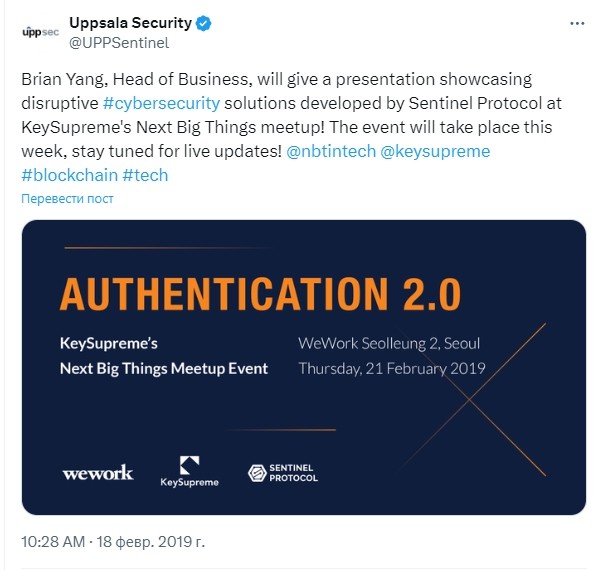This screenshot has width=603, height=570.
Task: Click the KeySupreme logo in image
Action: [190, 472]
